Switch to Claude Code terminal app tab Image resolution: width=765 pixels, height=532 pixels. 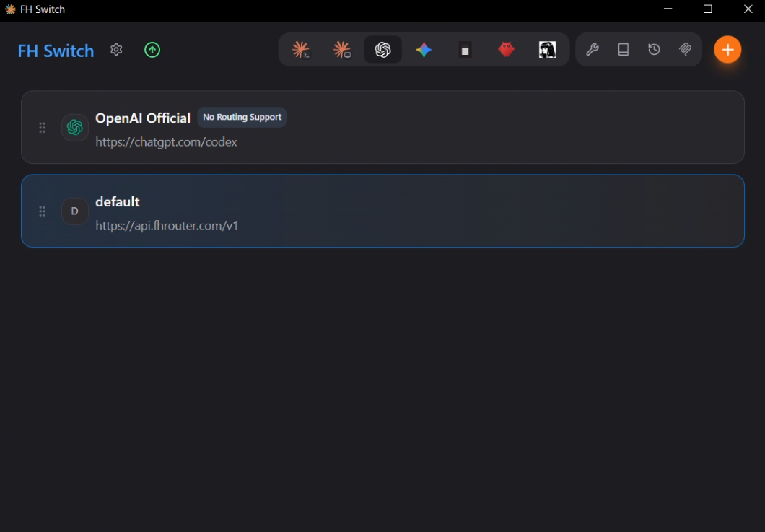pos(300,50)
